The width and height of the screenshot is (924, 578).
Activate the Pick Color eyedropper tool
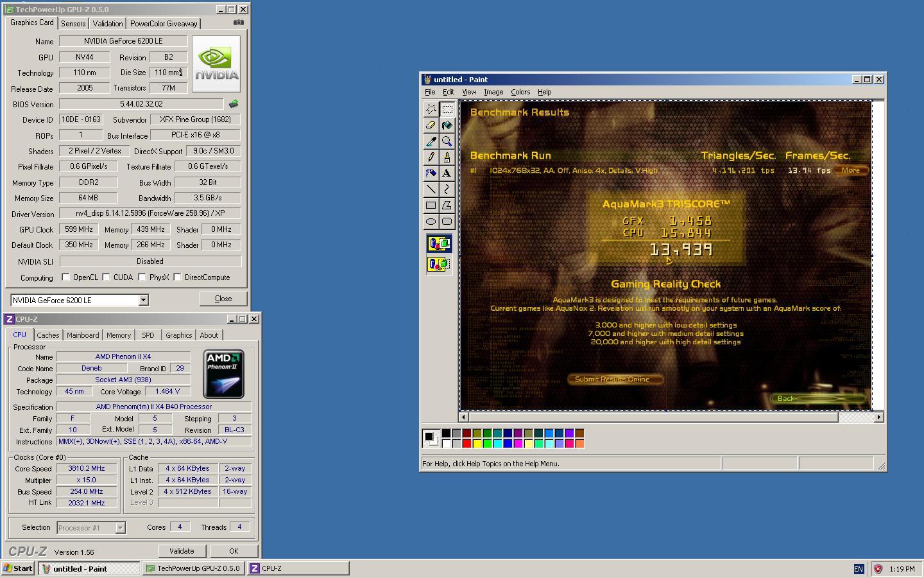tap(431, 141)
